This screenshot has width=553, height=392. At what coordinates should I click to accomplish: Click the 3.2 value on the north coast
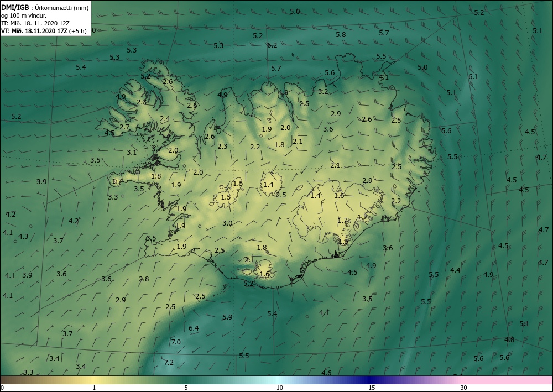pyautogui.click(x=323, y=92)
